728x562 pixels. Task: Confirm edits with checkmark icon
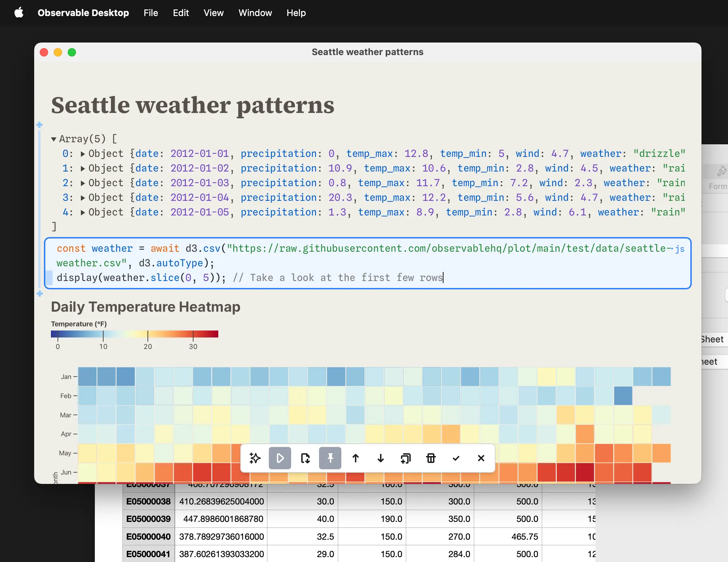click(x=456, y=458)
